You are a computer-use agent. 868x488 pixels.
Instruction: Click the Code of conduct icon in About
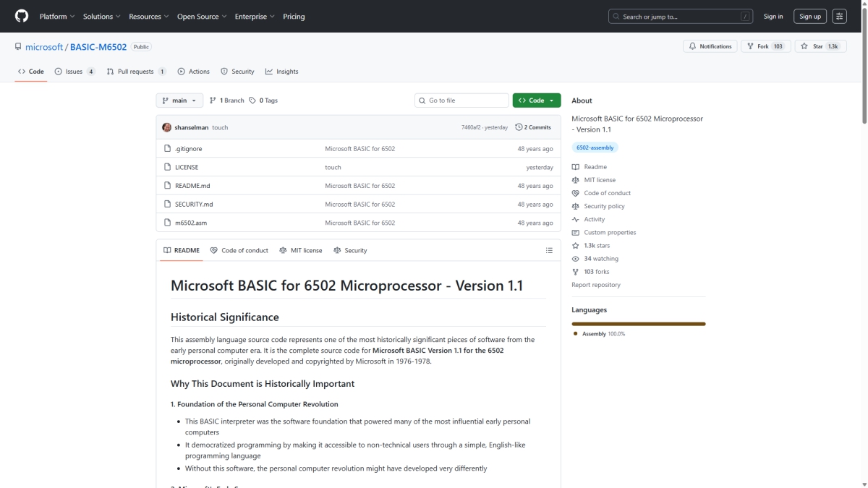pos(576,193)
